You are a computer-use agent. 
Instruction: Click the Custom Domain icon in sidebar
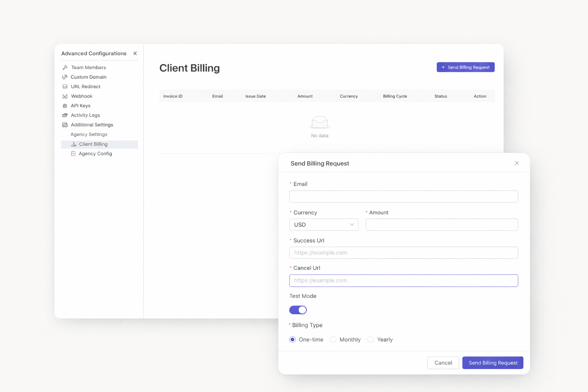[x=65, y=77]
